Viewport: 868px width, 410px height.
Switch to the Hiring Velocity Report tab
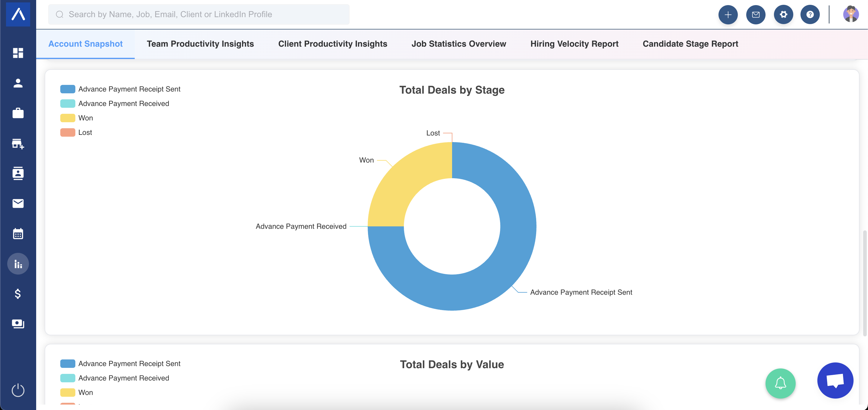click(x=574, y=44)
